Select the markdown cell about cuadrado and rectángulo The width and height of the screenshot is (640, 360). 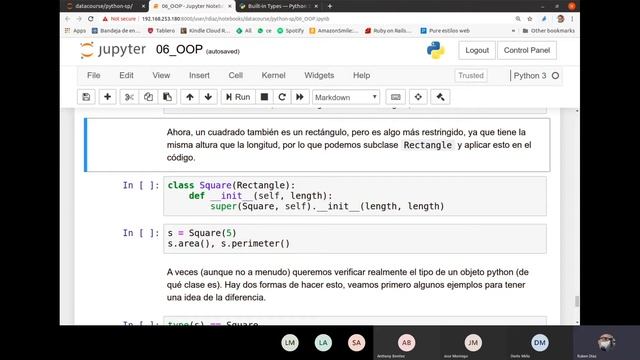click(x=317, y=145)
